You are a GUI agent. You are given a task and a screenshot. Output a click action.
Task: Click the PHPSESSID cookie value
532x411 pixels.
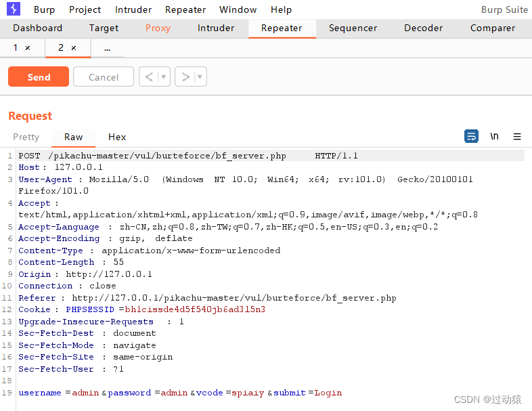tap(195, 309)
